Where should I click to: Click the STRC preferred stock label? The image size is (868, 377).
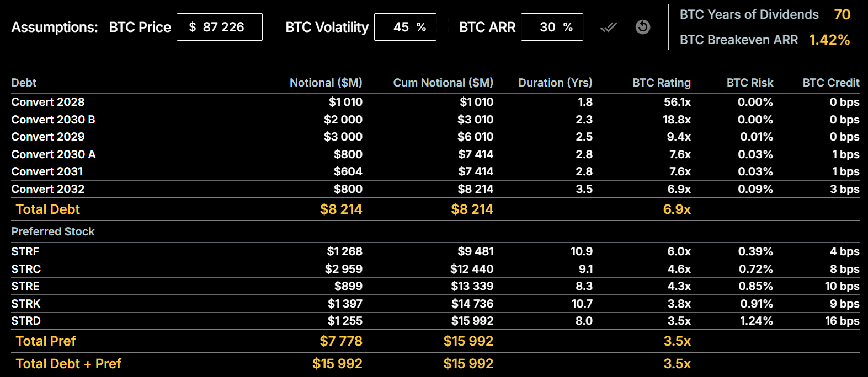26,269
